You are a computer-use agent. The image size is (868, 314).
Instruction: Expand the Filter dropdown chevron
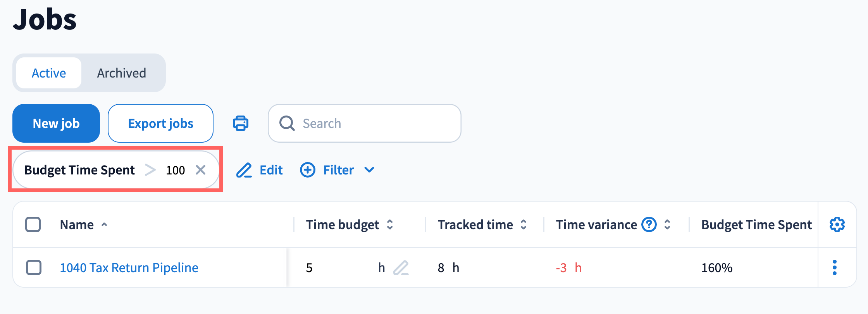[x=369, y=170]
